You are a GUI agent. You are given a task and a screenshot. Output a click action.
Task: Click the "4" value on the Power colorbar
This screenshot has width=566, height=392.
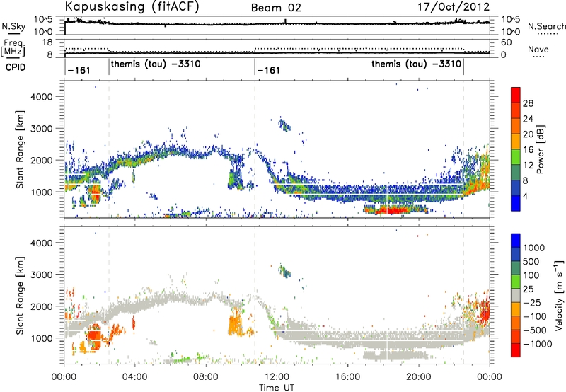click(x=526, y=196)
